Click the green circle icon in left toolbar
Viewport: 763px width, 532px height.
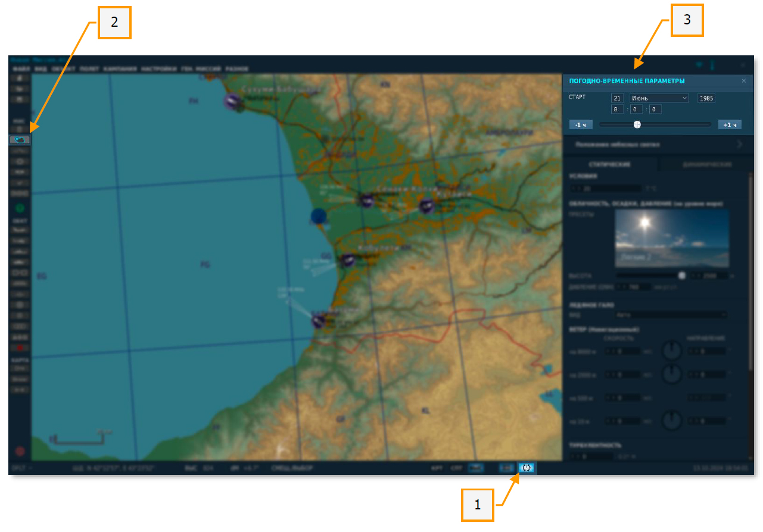[x=20, y=208]
